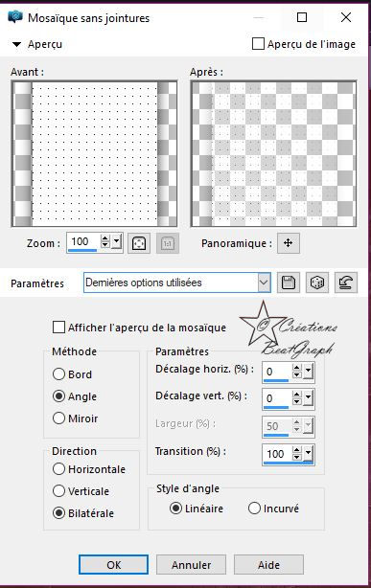Screen dimensions: 371x588
Task: Save preset with the floppy disk icon
Action: (288, 283)
